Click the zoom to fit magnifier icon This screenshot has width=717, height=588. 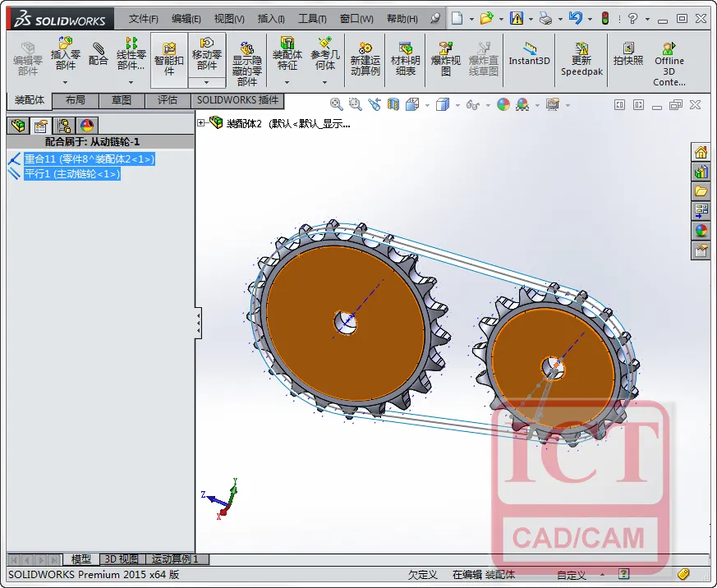(336, 104)
